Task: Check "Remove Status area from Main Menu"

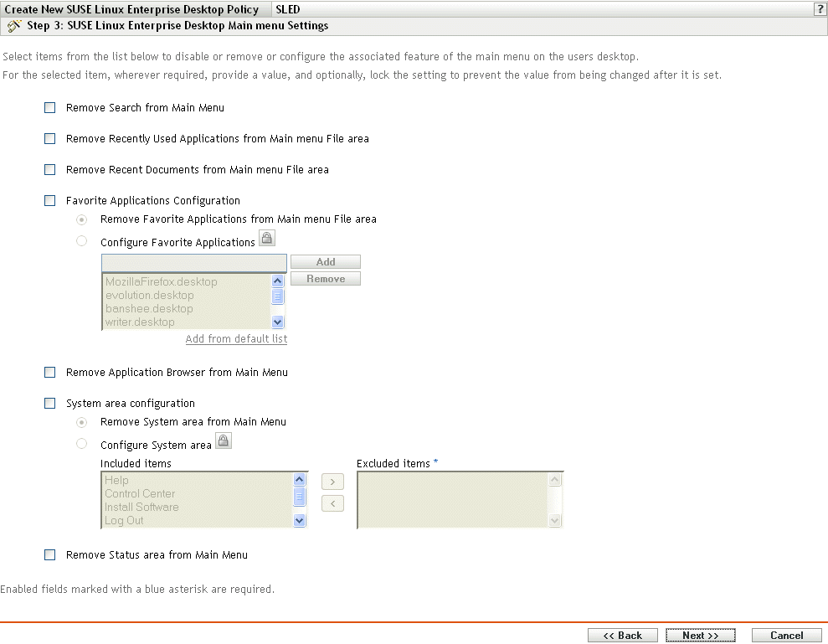Action: coord(49,554)
